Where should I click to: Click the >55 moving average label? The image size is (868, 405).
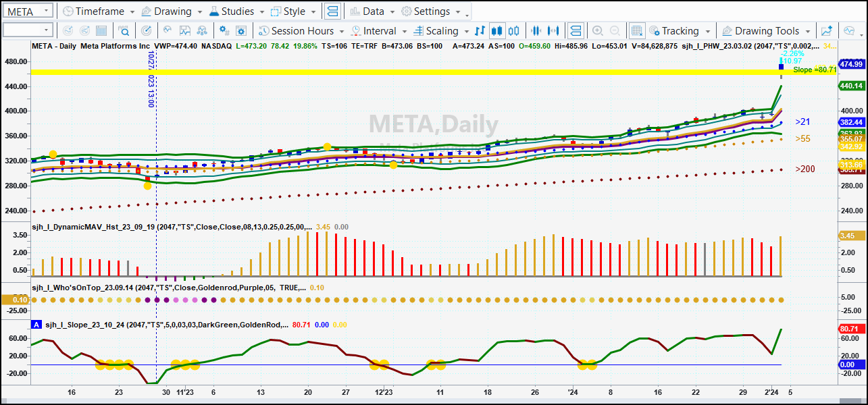802,138
